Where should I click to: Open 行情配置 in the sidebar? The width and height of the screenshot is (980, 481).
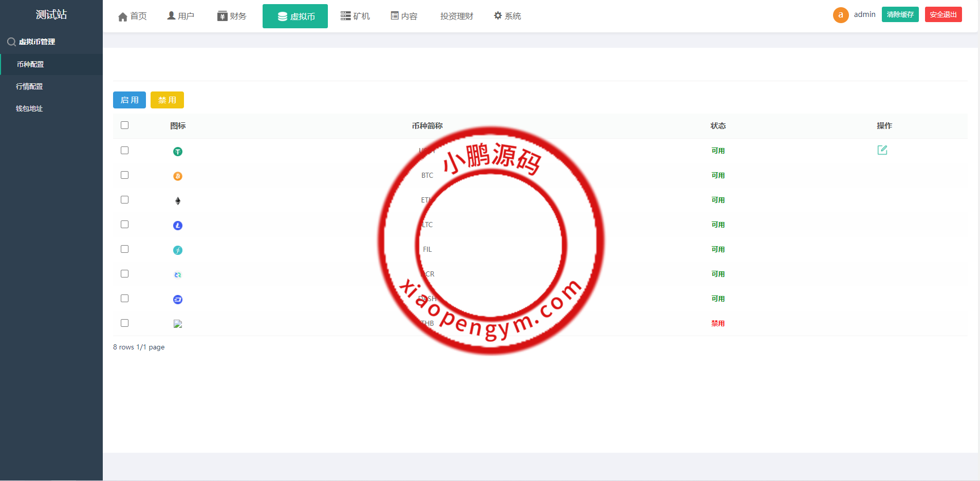coord(29,86)
